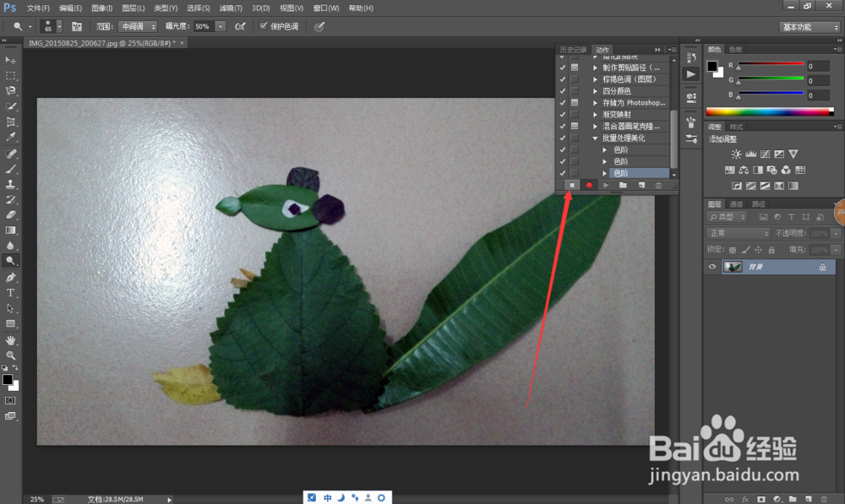
Task: Switch to the 样式 tab
Action: tap(736, 127)
